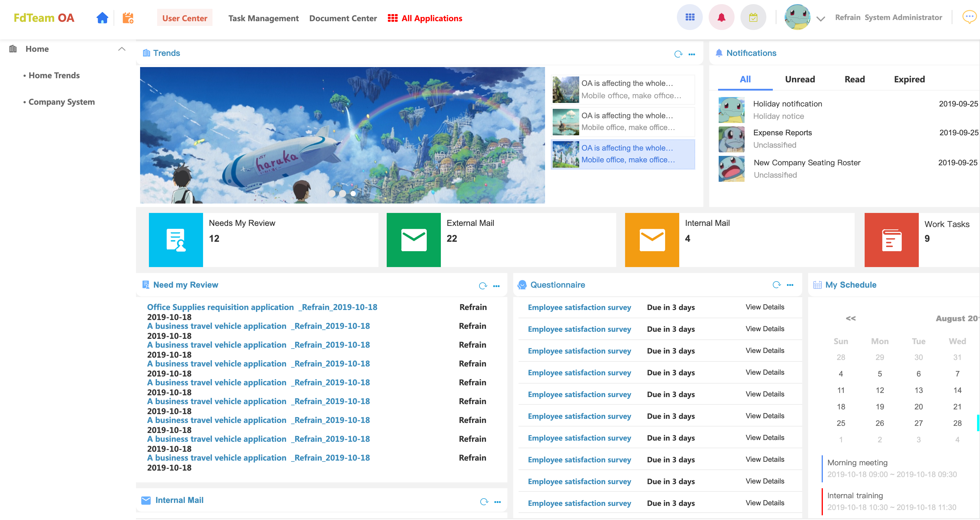Open Task Management menu
This screenshot has height=520, width=980.
click(263, 18)
